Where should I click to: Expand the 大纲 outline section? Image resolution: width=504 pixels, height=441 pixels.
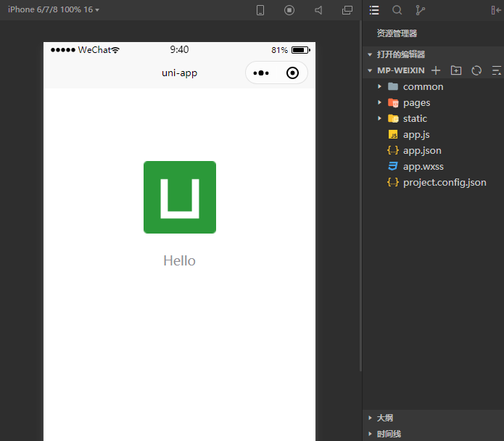coord(433,418)
